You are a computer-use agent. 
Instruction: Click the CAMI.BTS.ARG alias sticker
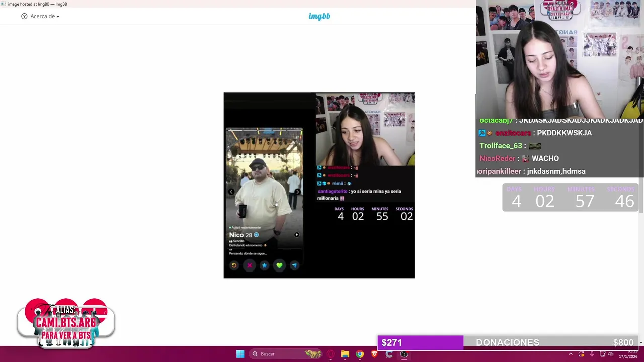(x=66, y=323)
